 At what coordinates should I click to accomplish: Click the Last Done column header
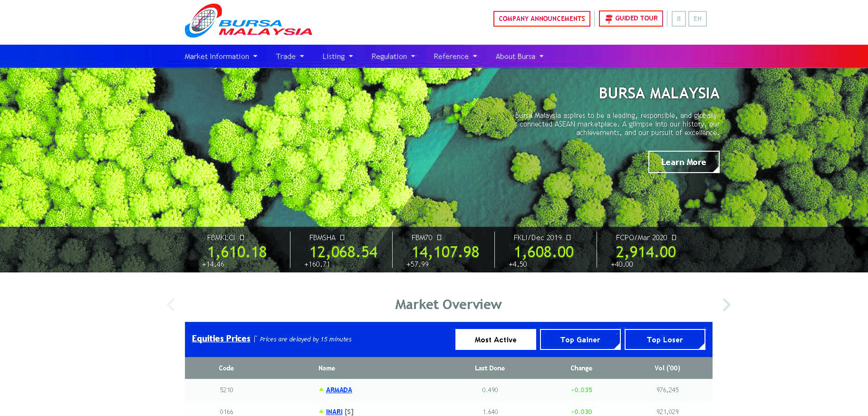490,368
